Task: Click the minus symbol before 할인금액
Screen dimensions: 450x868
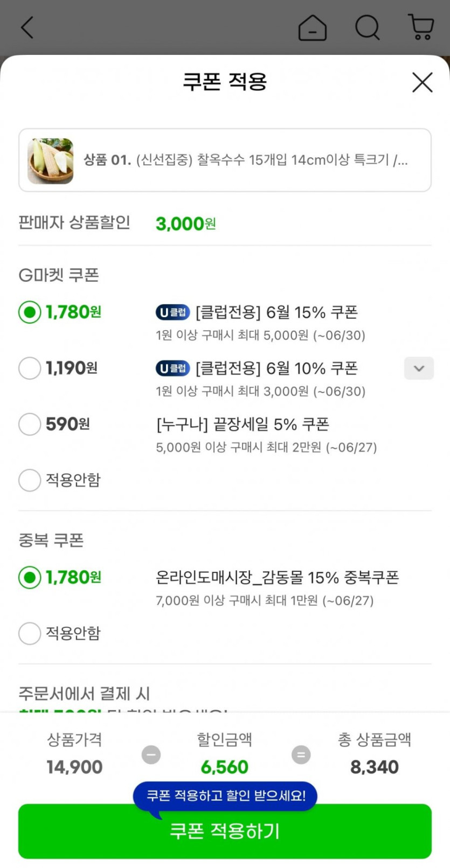Action: coord(151,754)
